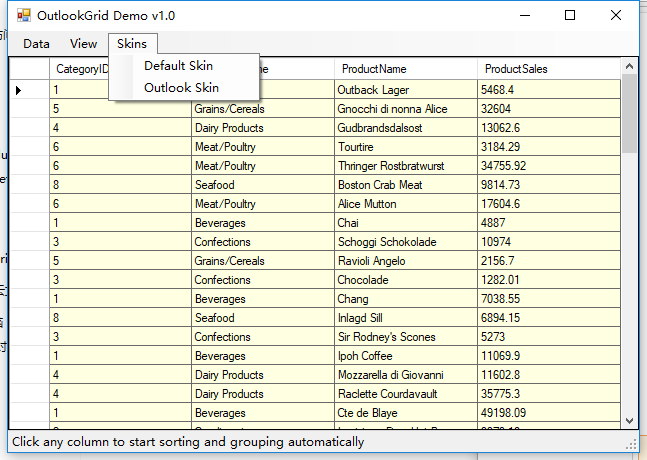Click Beverages in the Chai row

(263, 222)
